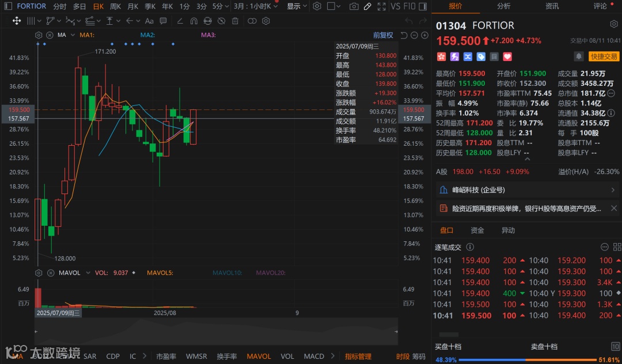Select 分时 intraday view

tap(59, 6)
